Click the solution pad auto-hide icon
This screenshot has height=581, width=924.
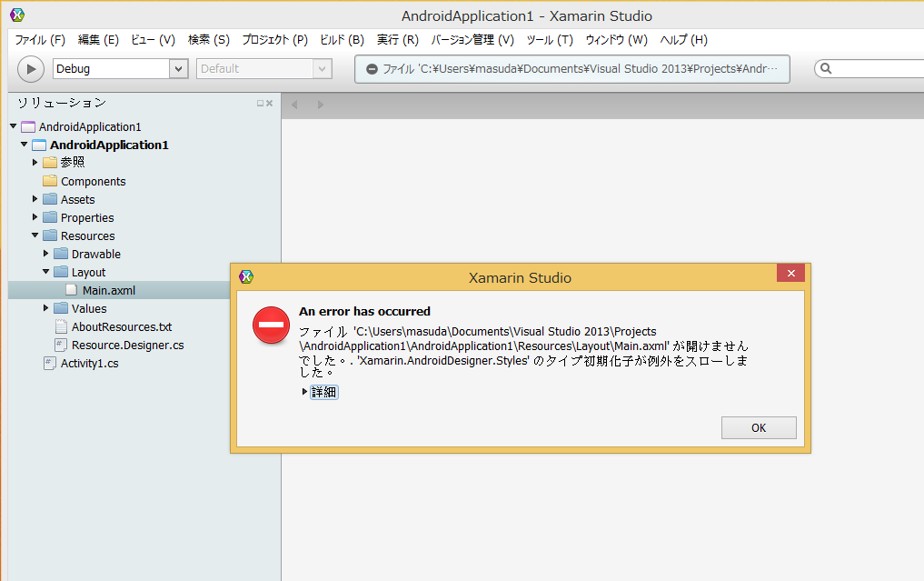tap(260, 104)
